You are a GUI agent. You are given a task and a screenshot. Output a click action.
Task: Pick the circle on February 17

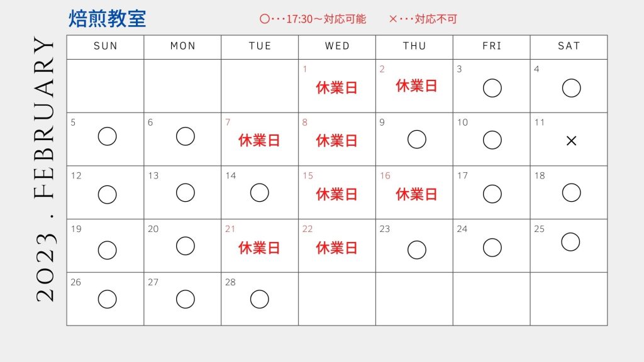click(492, 194)
